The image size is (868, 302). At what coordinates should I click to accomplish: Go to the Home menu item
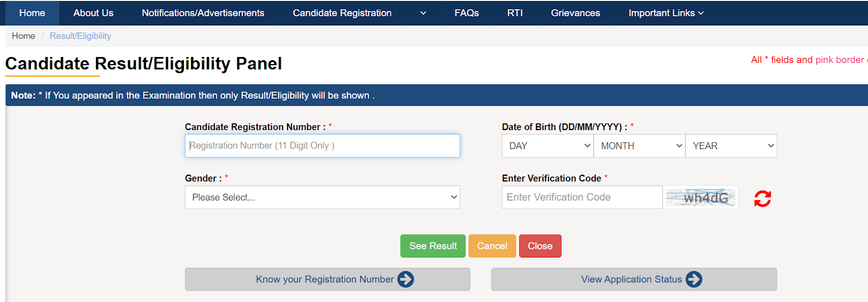click(32, 13)
